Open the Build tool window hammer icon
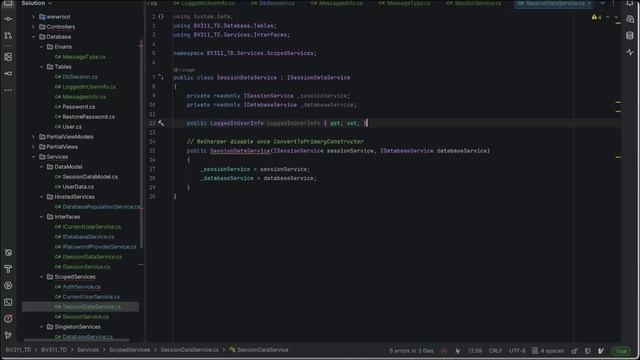The width and height of the screenshot is (640, 360). pyautogui.click(x=8, y=269)
